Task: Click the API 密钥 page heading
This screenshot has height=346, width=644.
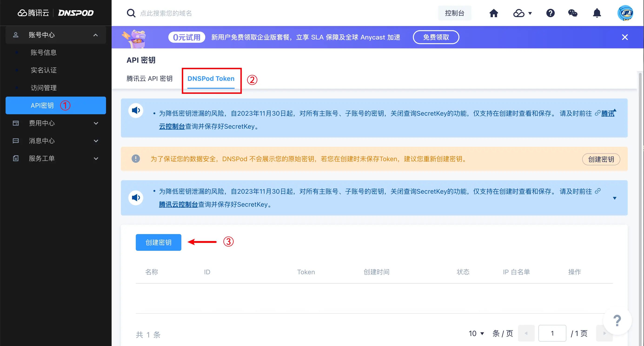Action: click(141, 60)
